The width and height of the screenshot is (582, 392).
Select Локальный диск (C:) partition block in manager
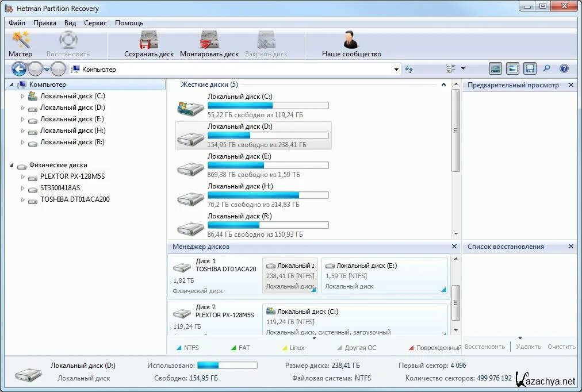tap(355, 320)
